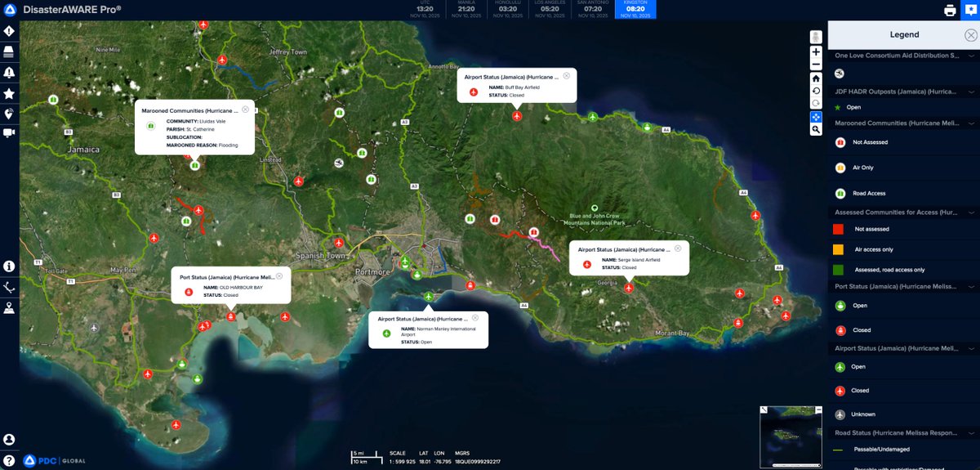Open the Hazards panel from left sidebar
This screenshot has height=470, width=980.
click(x=9, y=31)
